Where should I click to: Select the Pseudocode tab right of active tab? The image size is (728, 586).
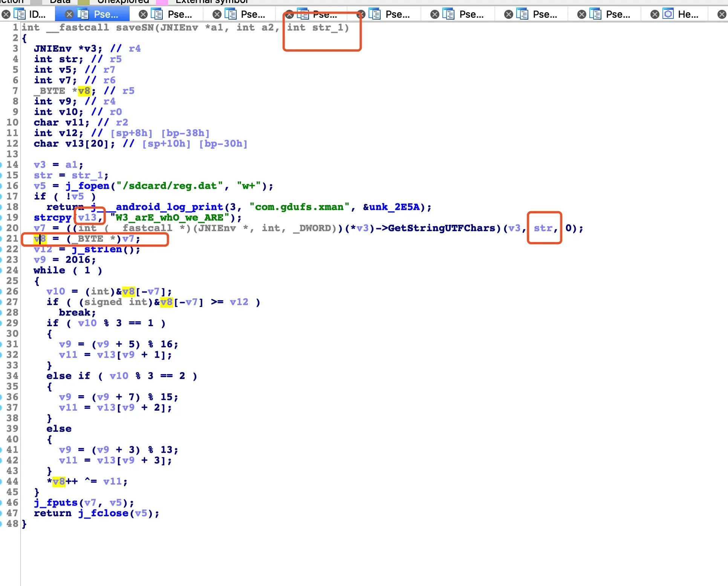point(179,15)
